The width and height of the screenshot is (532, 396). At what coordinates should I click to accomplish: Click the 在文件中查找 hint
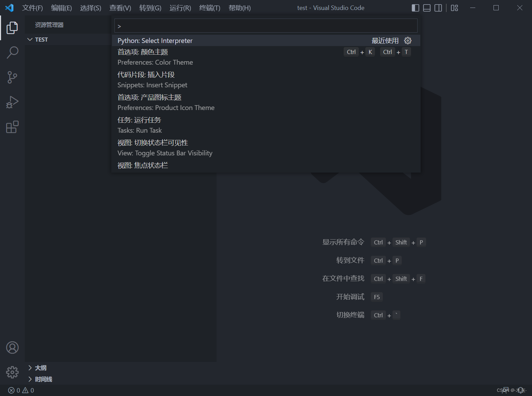[x=343, y=278]
